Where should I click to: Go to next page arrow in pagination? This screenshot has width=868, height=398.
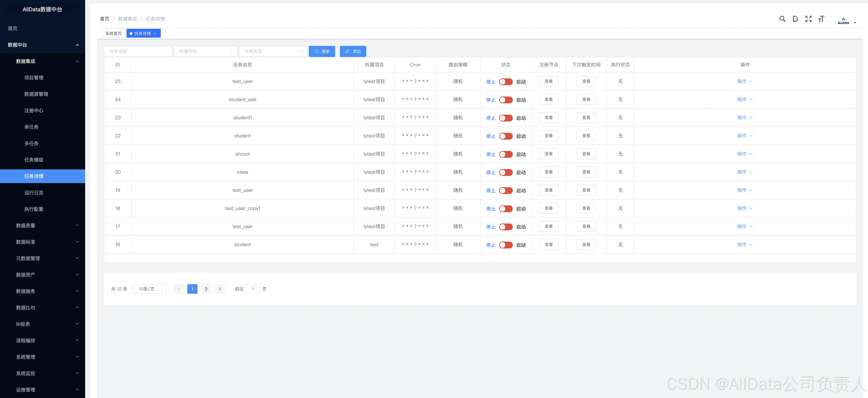point(220,289)
